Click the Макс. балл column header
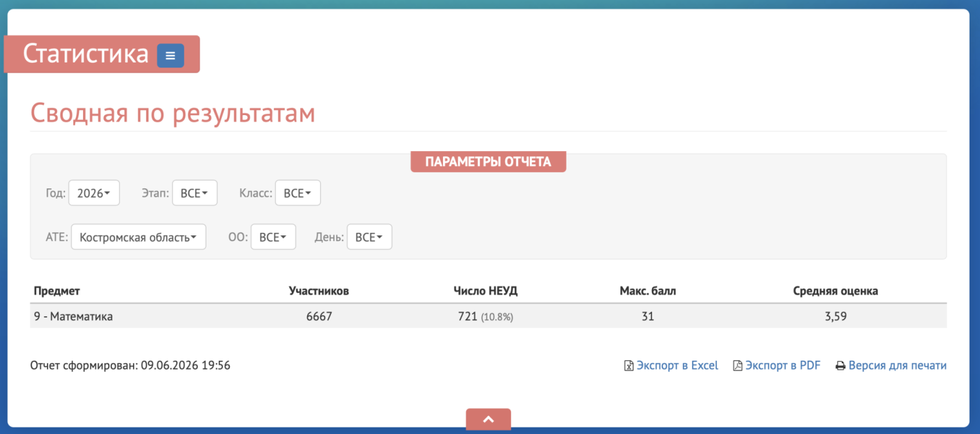This screenshot has width=980, height=434. click(648, 291)
